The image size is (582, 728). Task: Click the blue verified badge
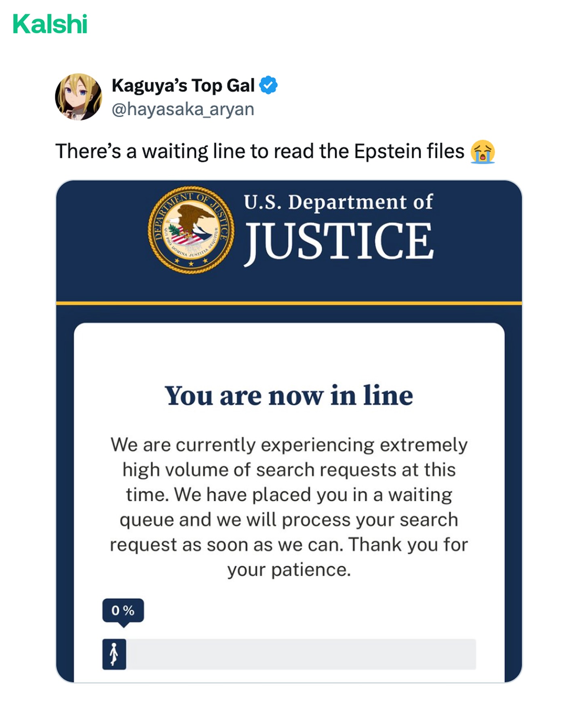click(x=268, y=85)
